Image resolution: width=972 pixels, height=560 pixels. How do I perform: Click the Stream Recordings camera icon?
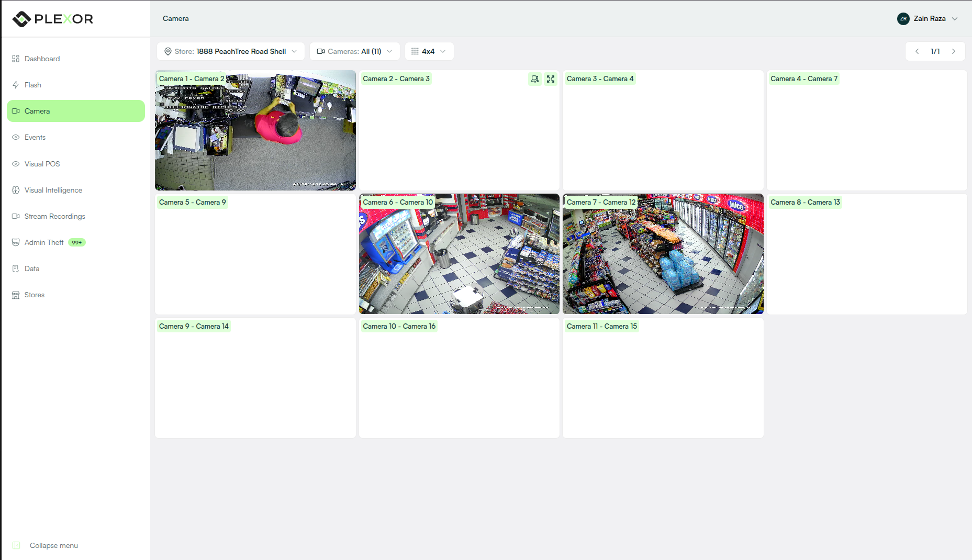(x=16, y=216)
